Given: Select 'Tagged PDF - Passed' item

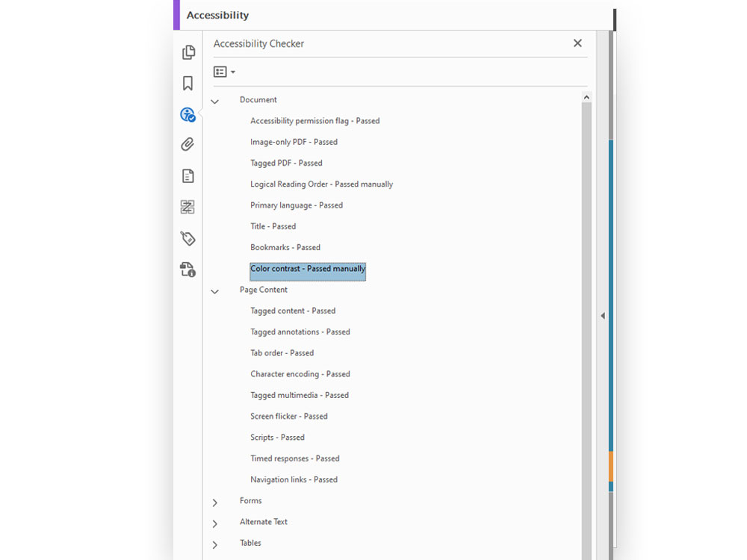Looking at the screenshot, I should 286,163.
